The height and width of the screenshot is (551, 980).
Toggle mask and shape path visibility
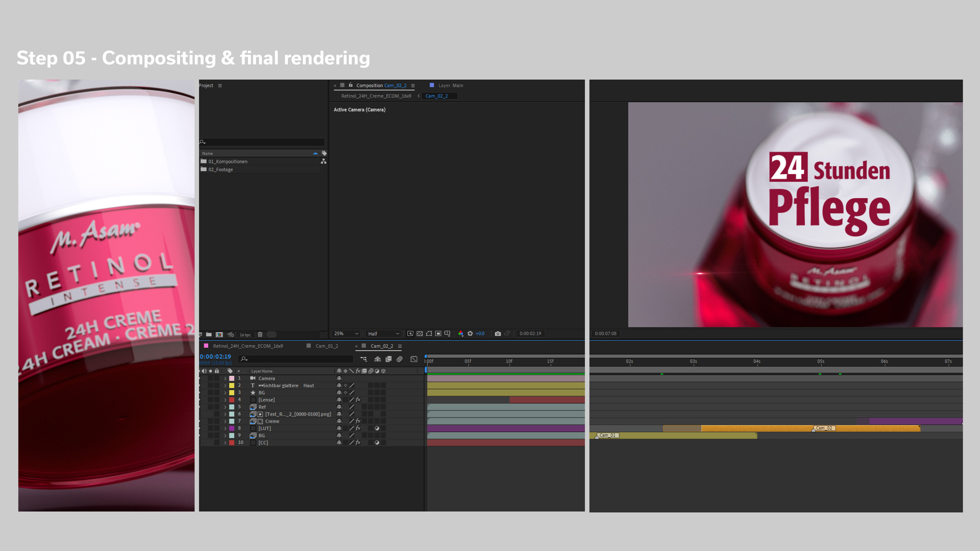429,333
